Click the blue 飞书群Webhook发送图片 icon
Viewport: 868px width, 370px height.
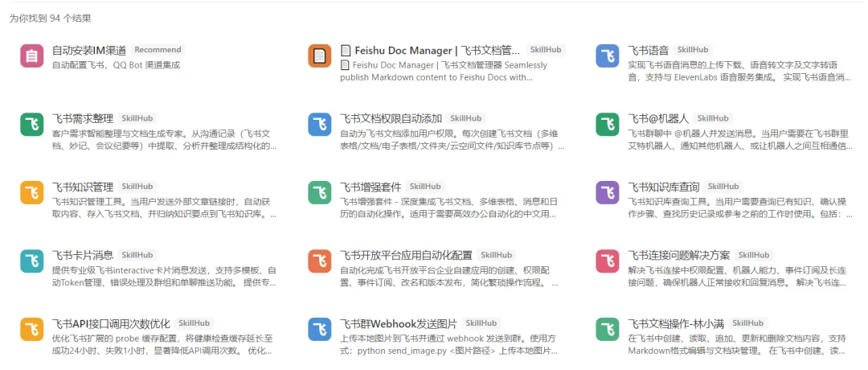(x=319, y=330)
